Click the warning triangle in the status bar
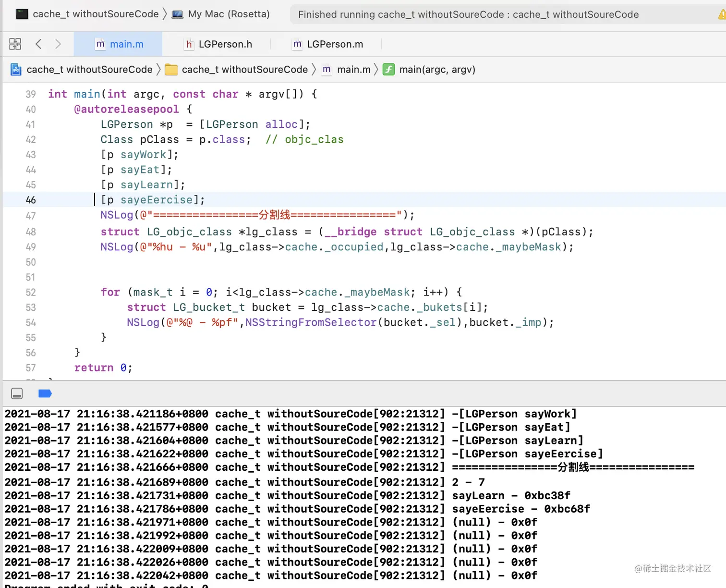This screenshot has height=588, width=726. point(722,14)
